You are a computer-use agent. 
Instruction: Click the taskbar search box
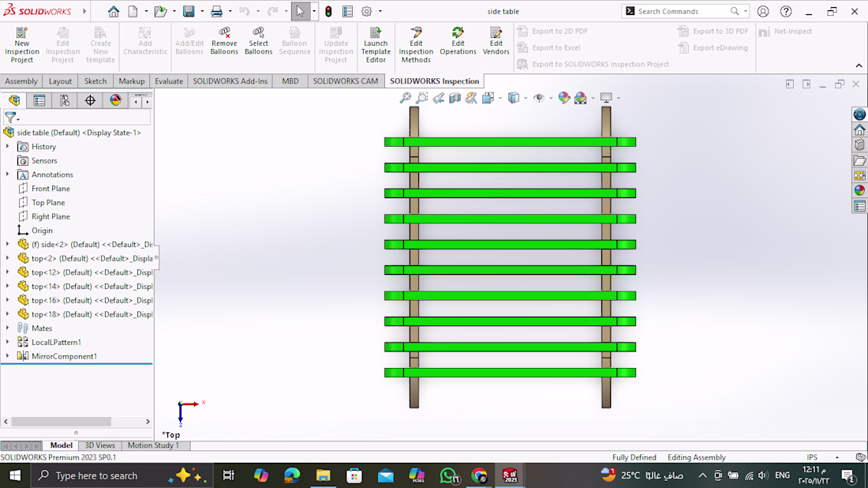coord(121,475)
